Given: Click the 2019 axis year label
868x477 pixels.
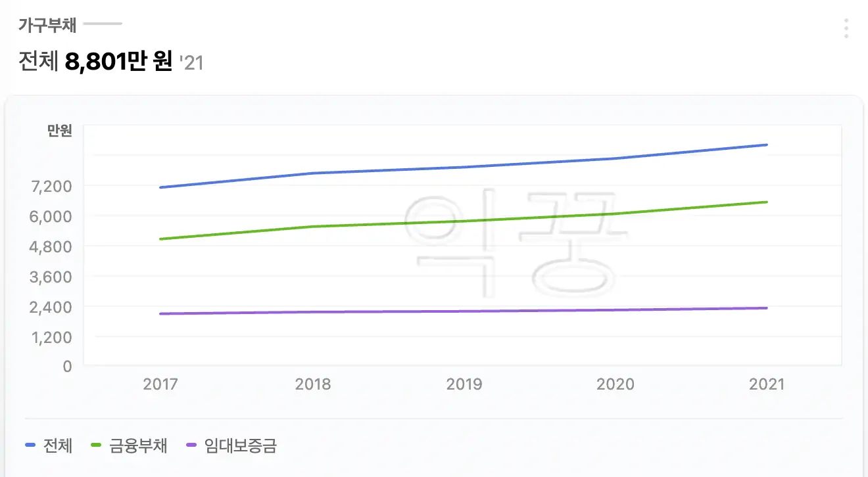Looking at the screenshot, I should [466, 383].
